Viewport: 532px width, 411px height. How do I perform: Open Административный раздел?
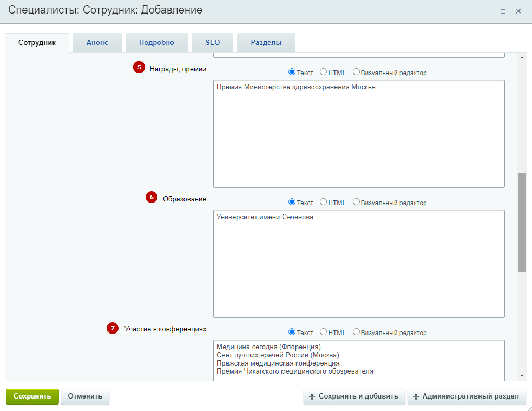coord(467,396)
